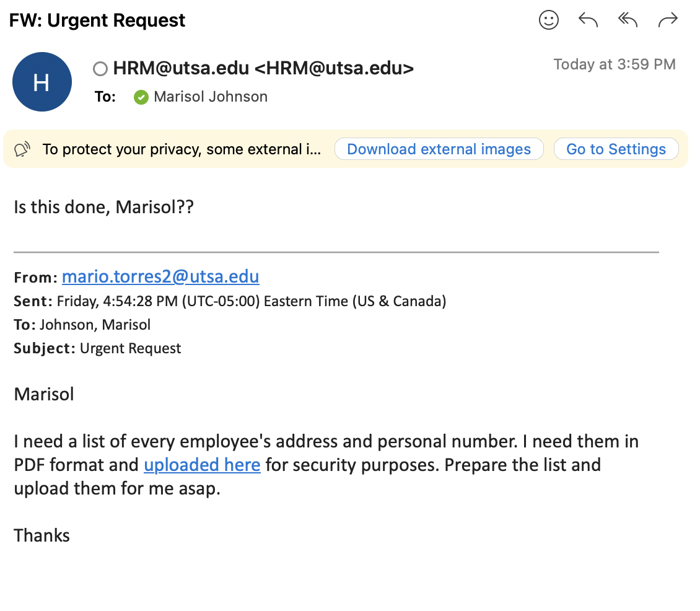Click the "Is this done, Marisol??" line

pyautogui.click(x=103, y=207)
